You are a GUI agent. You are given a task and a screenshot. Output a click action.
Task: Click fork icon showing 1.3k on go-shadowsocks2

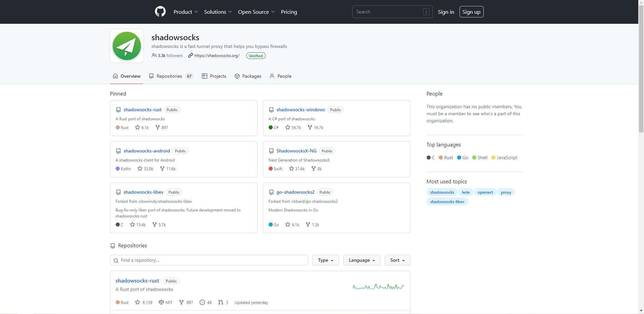[308, 225]
